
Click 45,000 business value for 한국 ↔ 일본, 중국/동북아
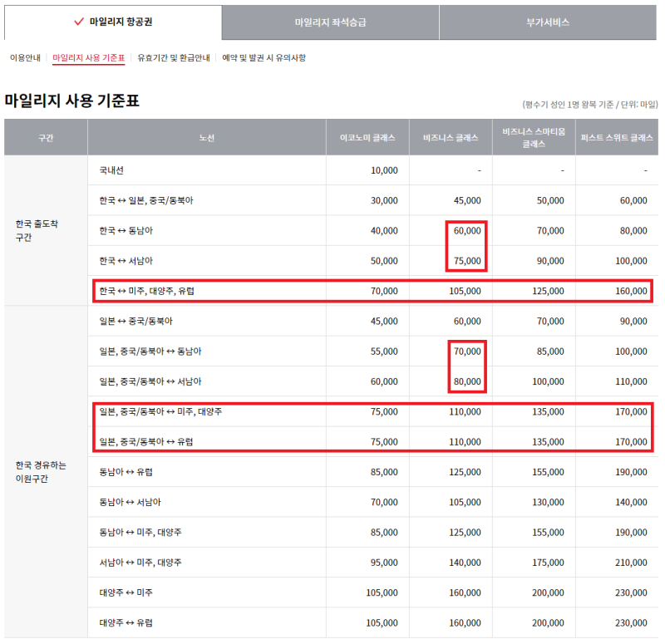(x=467, y=200)
